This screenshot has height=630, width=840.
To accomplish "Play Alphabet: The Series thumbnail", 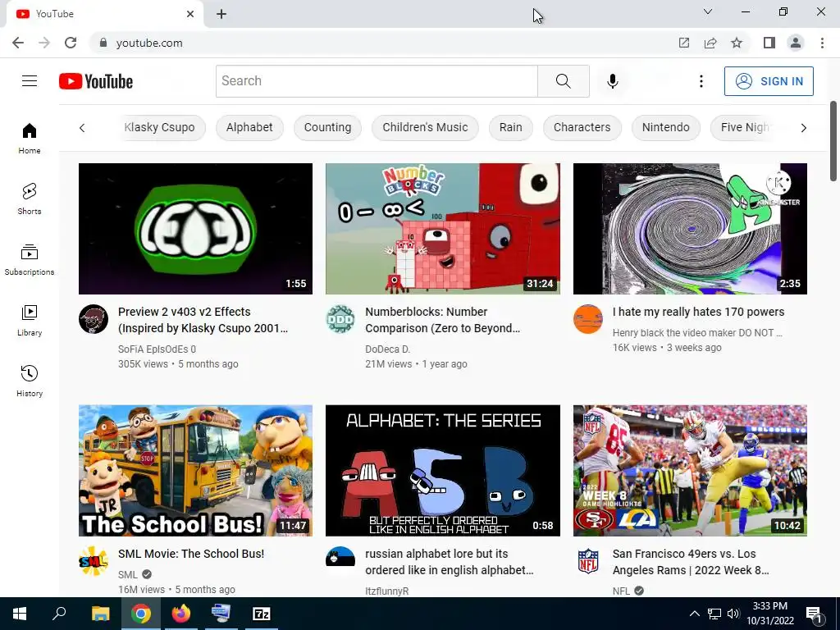I will pyautogui.click(x=442, y=470).
